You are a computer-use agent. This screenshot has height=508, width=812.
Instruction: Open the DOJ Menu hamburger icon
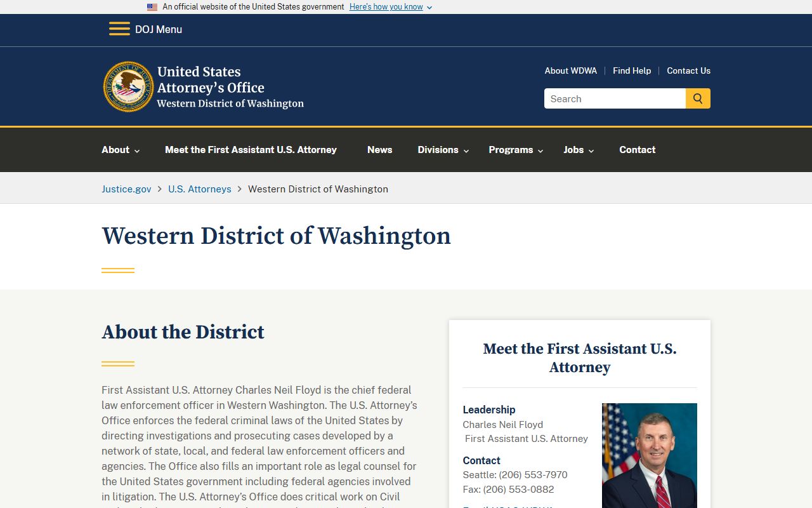click(x=119, y=29)
